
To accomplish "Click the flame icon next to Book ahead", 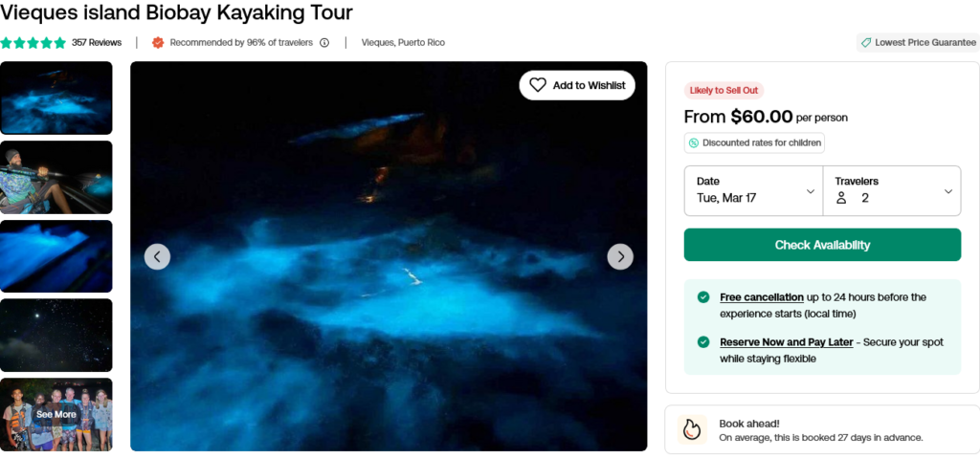I will pyautogui.click(x=692, y=429).
